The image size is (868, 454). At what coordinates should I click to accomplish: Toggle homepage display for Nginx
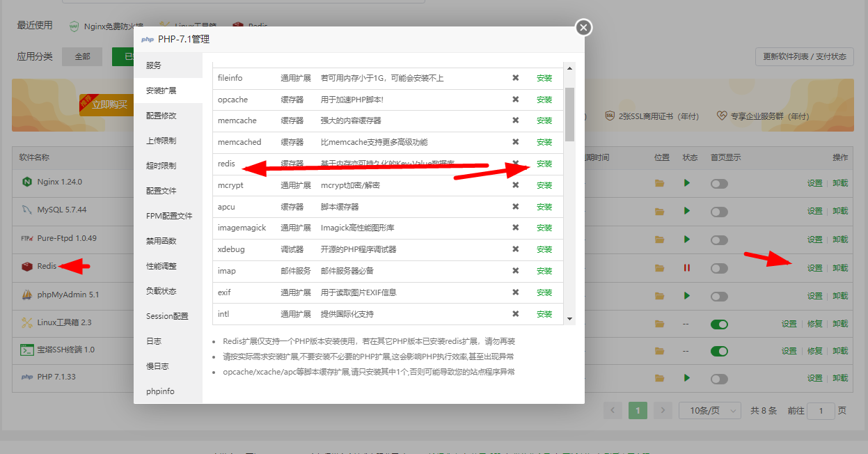coord(719,183)
